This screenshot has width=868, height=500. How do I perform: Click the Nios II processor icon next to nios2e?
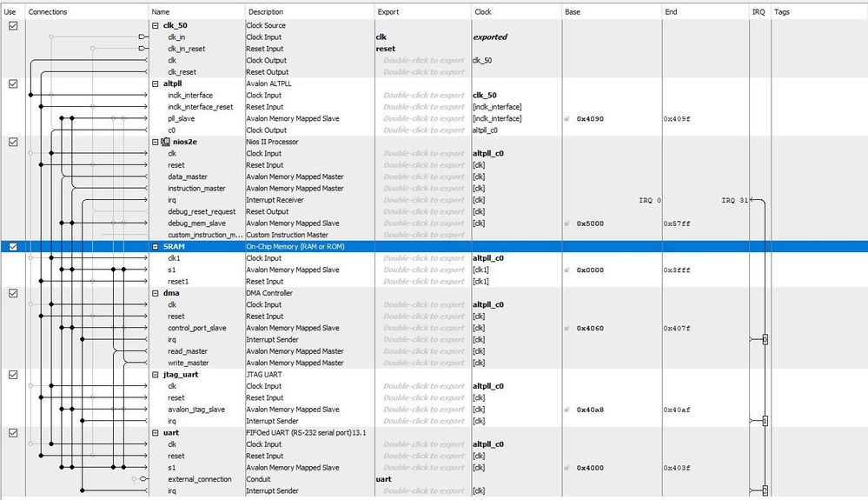tap(165, 142)
